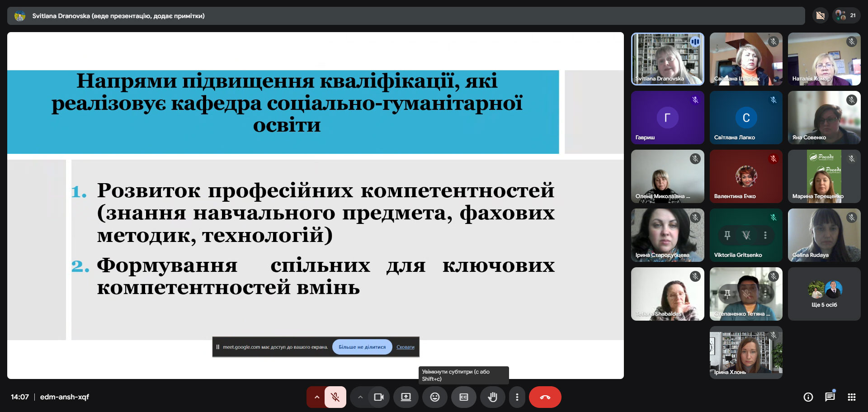Click the 'Більше не ділитися' button

[362, 347]
